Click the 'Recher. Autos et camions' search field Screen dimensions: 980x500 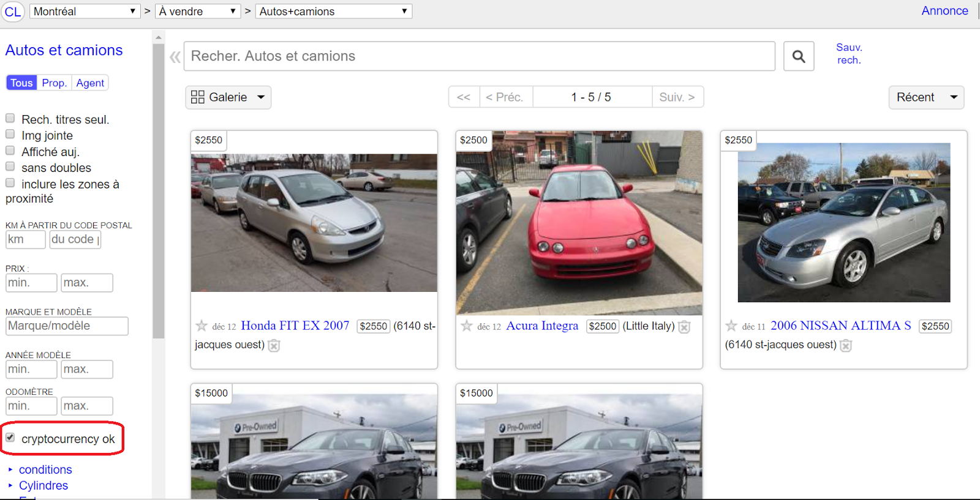[x=480, y=56]
